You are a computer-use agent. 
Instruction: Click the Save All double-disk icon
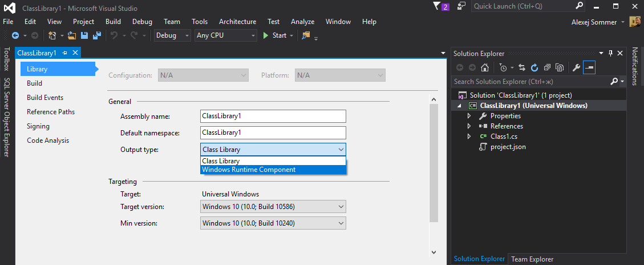click(97, 36)
